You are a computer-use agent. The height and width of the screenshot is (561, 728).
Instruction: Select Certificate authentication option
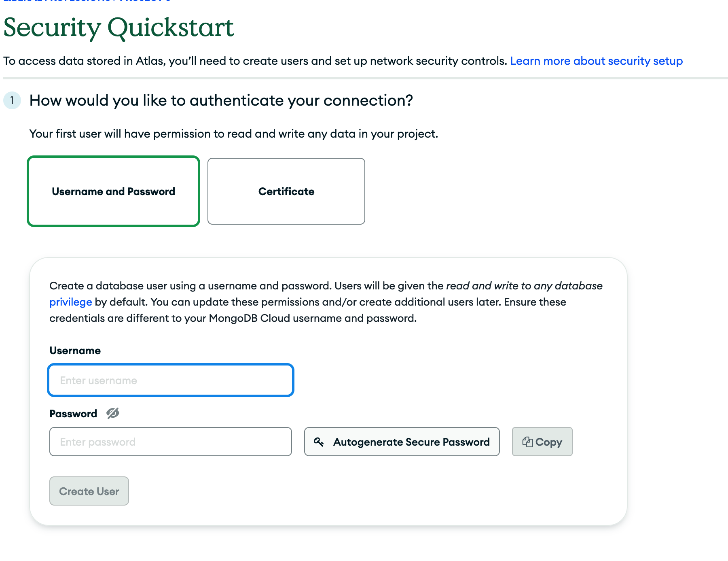tap(286, 191)
